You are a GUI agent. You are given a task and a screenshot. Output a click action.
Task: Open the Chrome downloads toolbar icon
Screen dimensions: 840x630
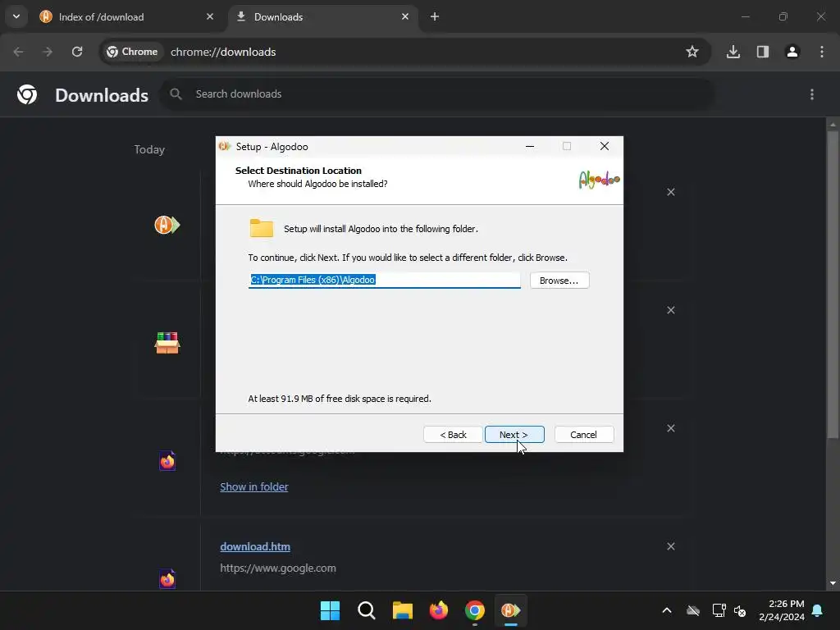733,52
